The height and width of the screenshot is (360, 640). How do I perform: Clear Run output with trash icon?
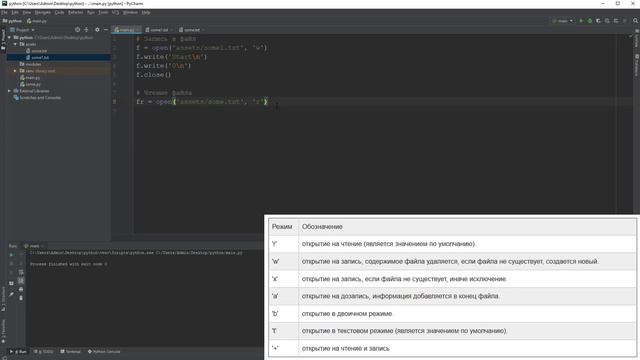tap(21, 298)
